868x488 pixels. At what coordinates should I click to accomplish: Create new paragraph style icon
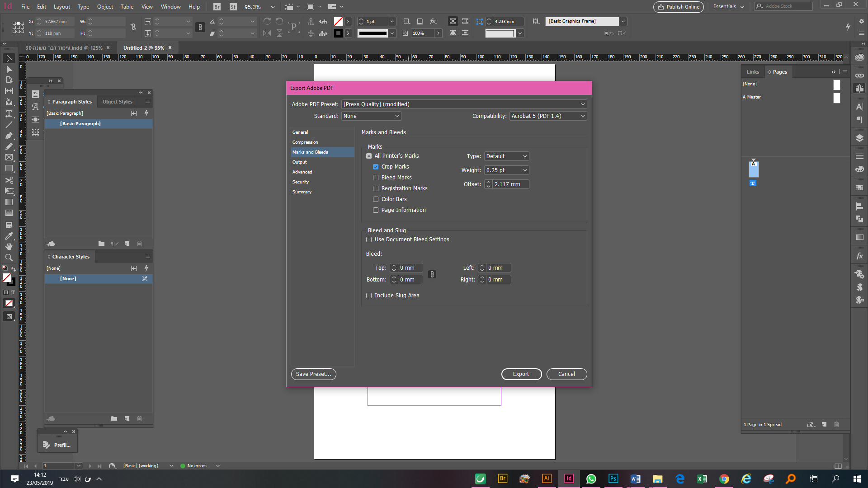pyautogui.click(x=127, y=244)
